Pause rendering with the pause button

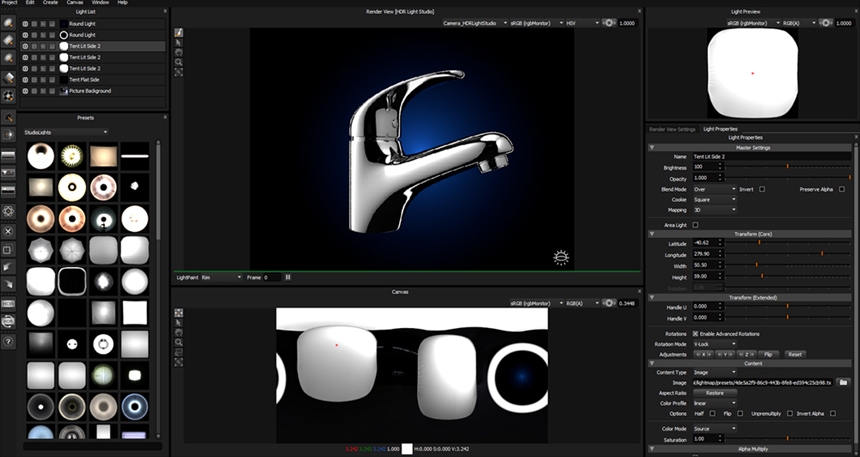pyautogui.click(x=288, y=278)
